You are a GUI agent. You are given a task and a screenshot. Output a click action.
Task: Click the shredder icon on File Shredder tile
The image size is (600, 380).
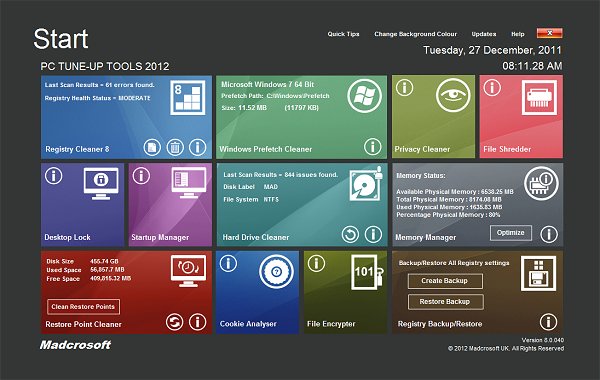539,98
